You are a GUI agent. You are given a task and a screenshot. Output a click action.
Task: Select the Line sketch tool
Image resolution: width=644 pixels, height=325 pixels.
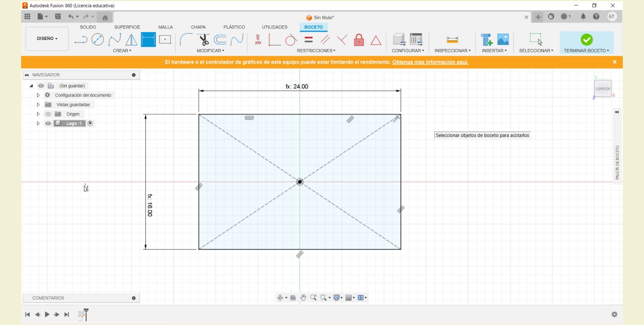pos(81,40)
